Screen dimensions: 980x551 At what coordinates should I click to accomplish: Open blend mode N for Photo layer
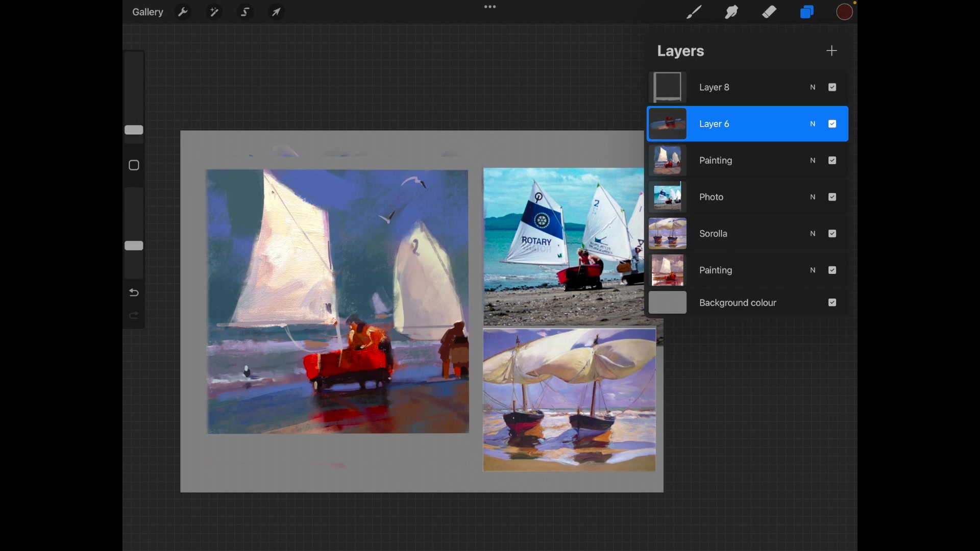point(813,197)
